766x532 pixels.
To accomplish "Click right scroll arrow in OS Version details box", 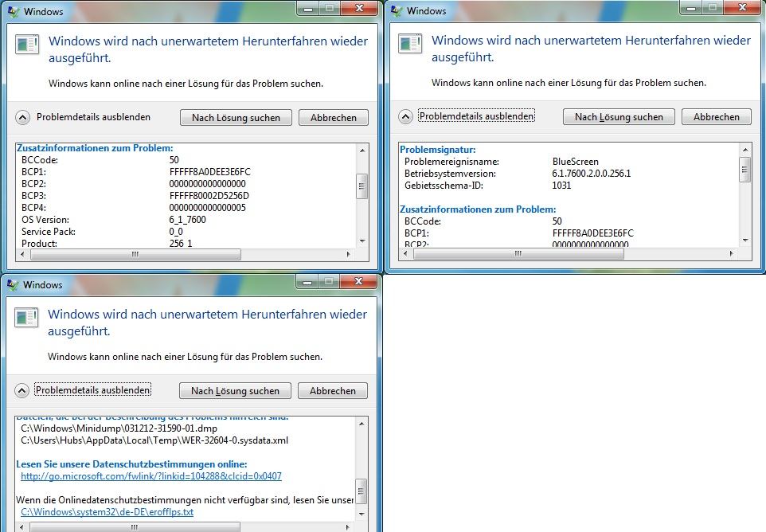I will [x=348, y=254].
